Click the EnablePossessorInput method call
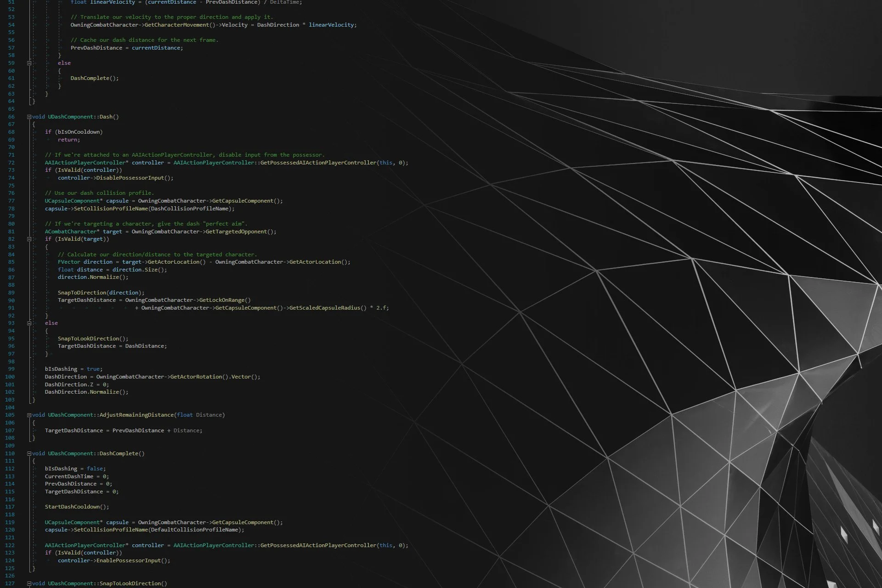 click(x=128, y=560)
